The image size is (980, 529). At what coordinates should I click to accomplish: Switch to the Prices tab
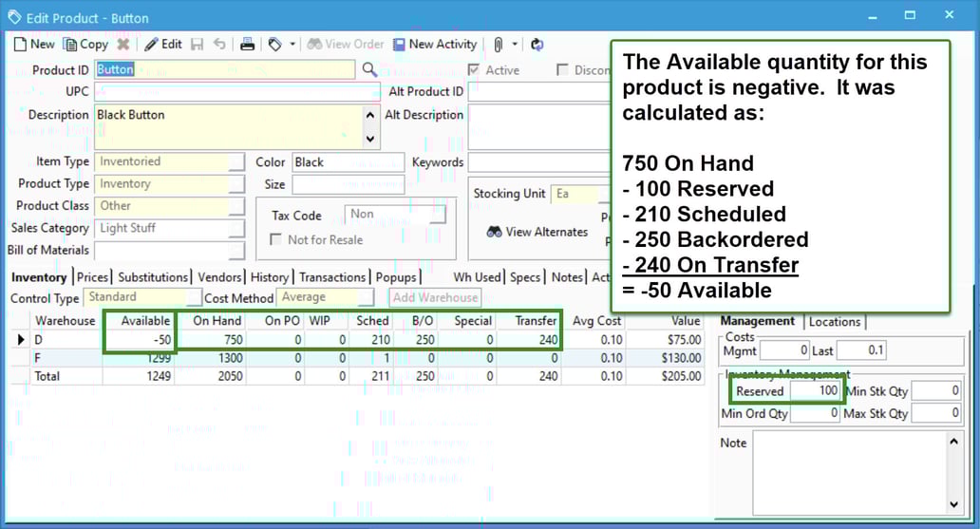point(92,277)
